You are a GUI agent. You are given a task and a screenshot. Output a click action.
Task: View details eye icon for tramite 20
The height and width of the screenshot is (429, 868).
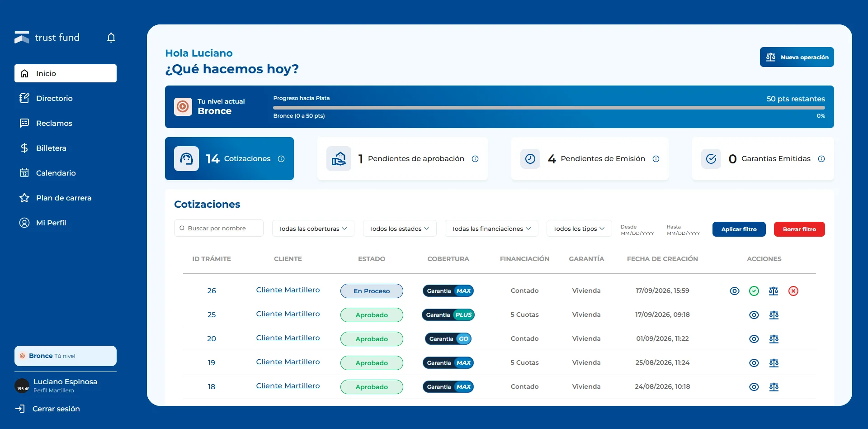(x=754, y=339)
